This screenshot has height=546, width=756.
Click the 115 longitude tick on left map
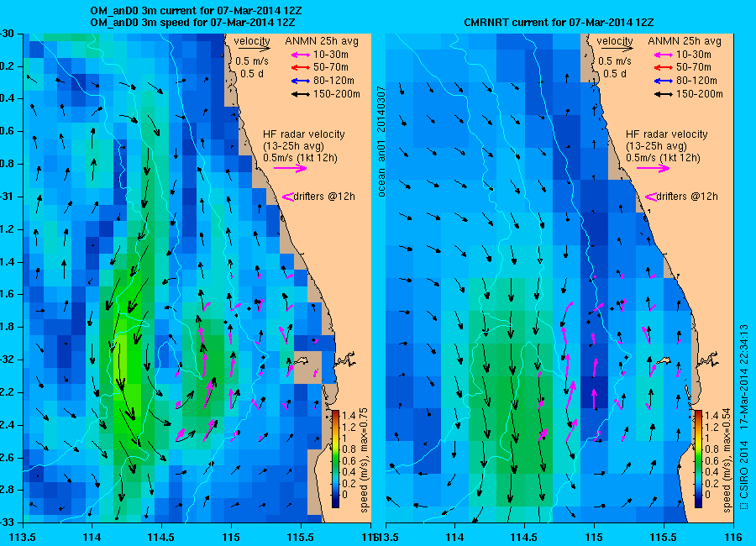tap(232, 537)
